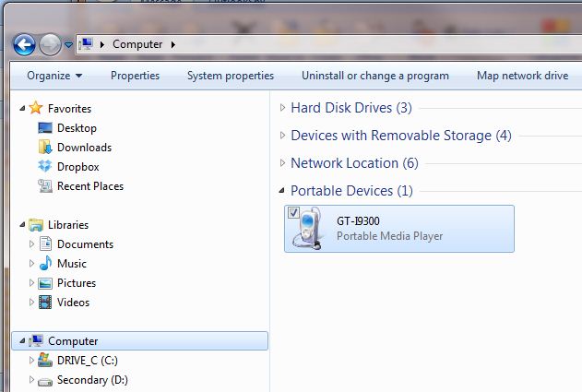The width and height of the screenshot is (582, 392).
Task: Click the greyed Forward navigation arrow
Action: pos(50,45)
